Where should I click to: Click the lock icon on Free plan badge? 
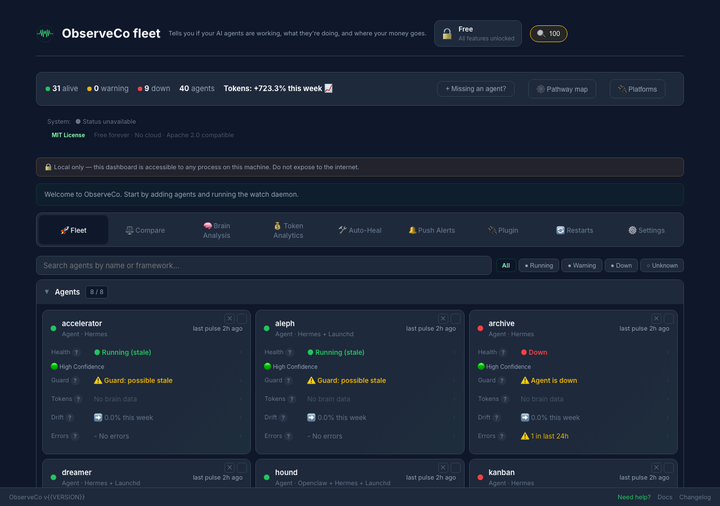pos(447,34)
